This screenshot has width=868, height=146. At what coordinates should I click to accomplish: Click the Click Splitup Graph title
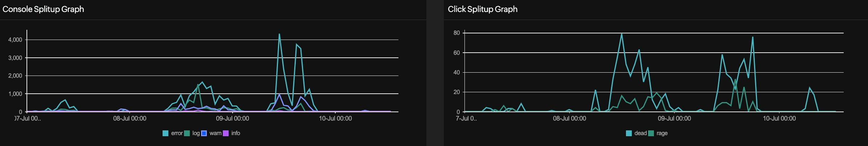482,9
